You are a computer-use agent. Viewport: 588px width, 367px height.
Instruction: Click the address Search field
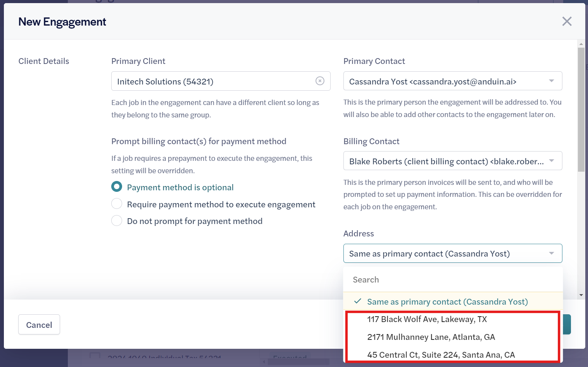(x=453, y=280)
